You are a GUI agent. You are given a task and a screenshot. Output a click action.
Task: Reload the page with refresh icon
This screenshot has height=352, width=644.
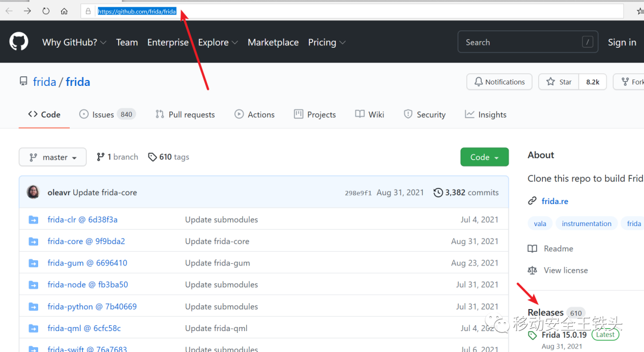pos(46,11)
